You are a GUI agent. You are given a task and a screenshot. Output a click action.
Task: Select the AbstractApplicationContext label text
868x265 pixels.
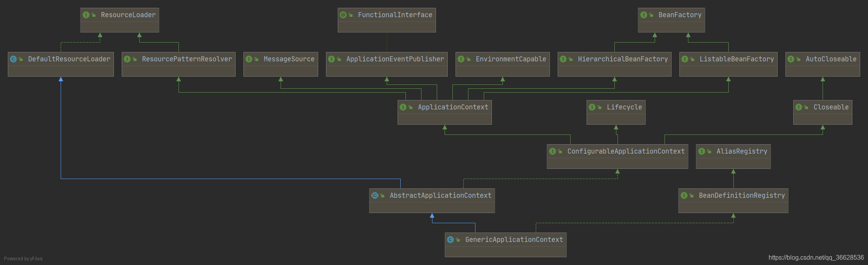click(441, 195)
